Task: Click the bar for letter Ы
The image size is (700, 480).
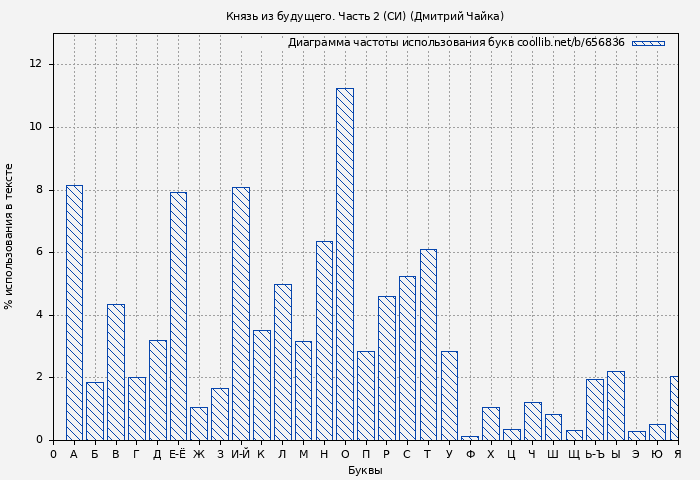Action: (616, 405)
